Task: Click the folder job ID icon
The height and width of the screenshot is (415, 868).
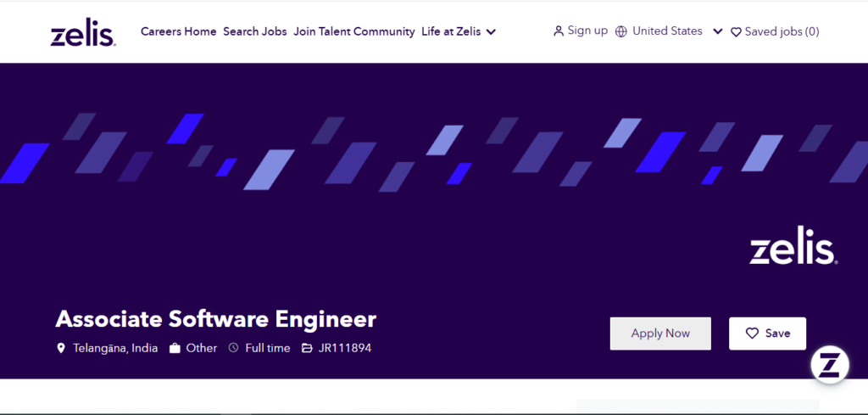Action: click(307, 349)
